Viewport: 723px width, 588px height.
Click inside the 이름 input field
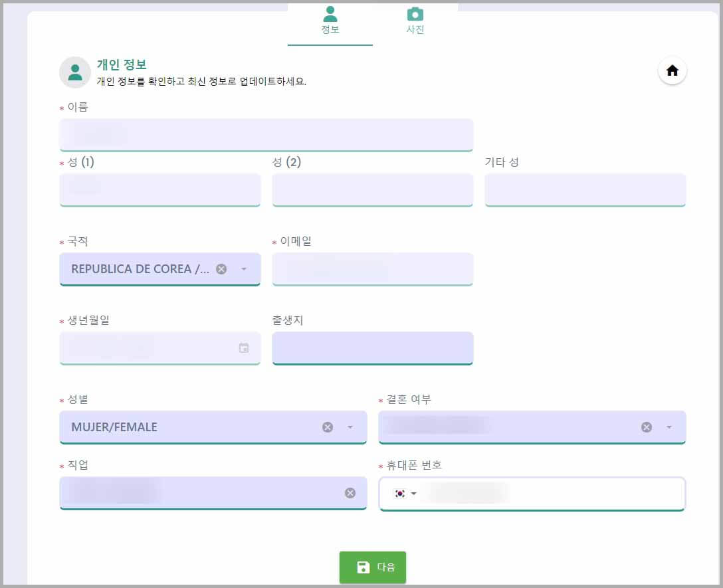[266, 134]
